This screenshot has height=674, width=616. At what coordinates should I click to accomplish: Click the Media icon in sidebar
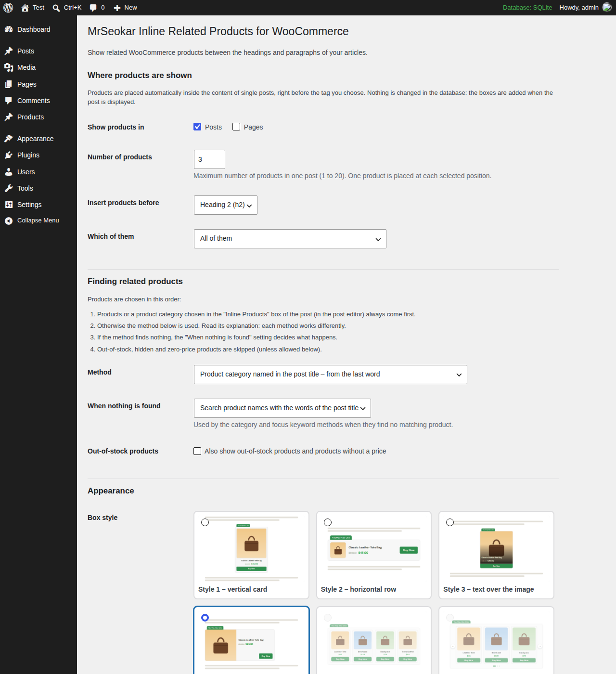point(9,67)
